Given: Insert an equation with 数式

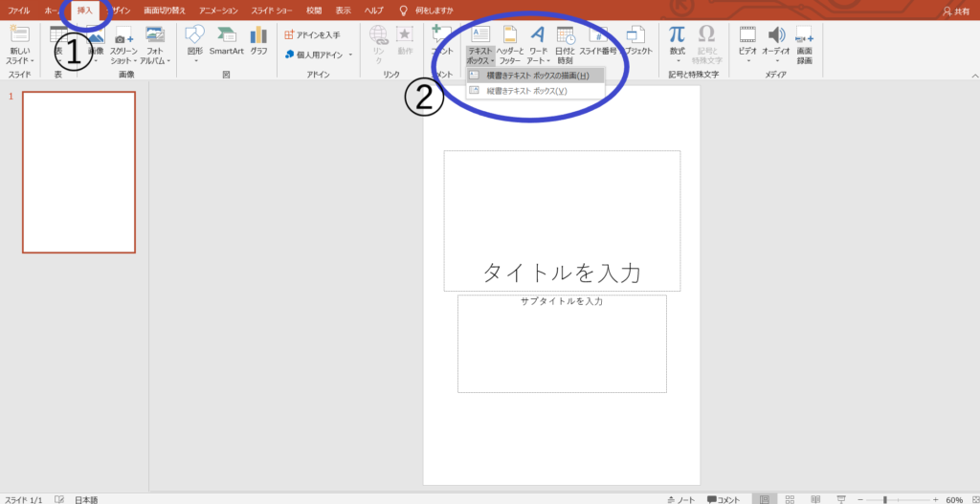Looking at the screenshot, I should click(677, 44).
